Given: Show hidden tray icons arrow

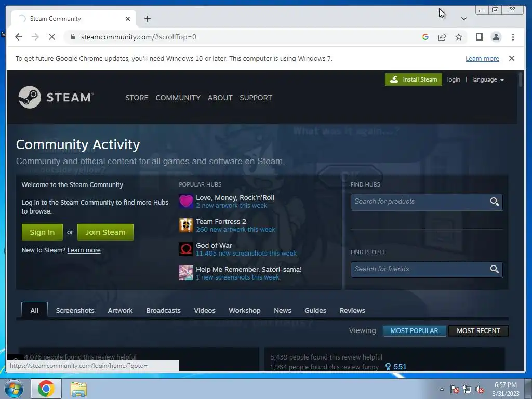Looking at the screenshot, I should tap(442, 389).
